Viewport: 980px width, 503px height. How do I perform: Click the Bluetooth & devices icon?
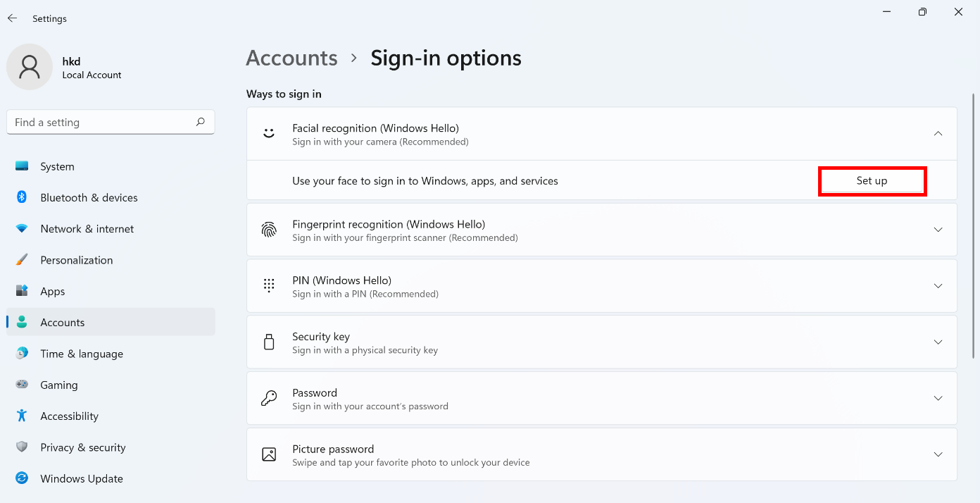(22, 197)
